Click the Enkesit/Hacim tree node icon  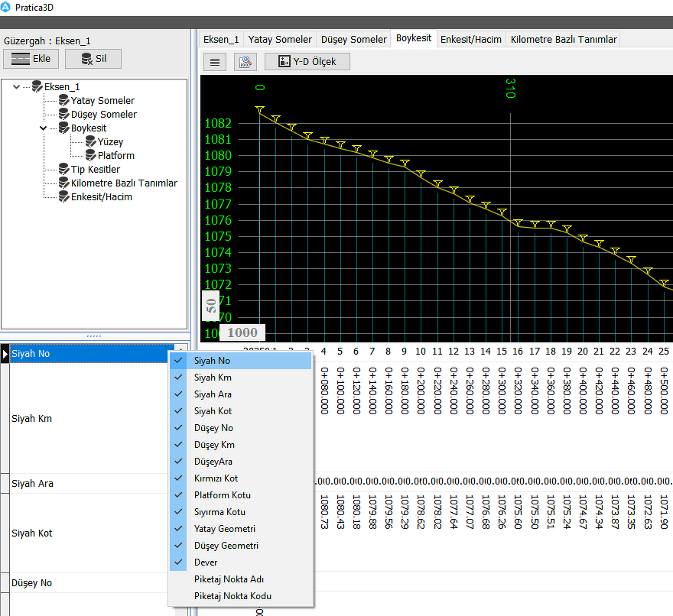63,196
